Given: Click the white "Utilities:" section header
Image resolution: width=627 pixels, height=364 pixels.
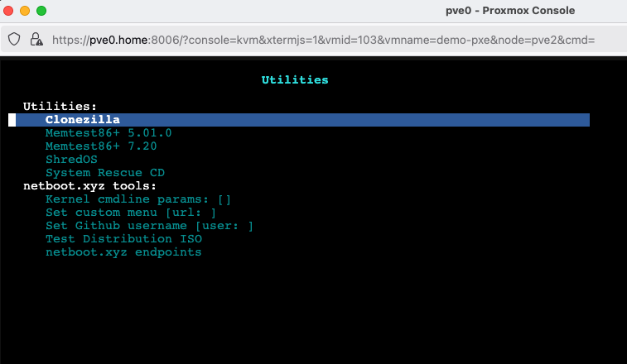Looking at the screenshot, I should pyautogui.click(x=60, y=107).
